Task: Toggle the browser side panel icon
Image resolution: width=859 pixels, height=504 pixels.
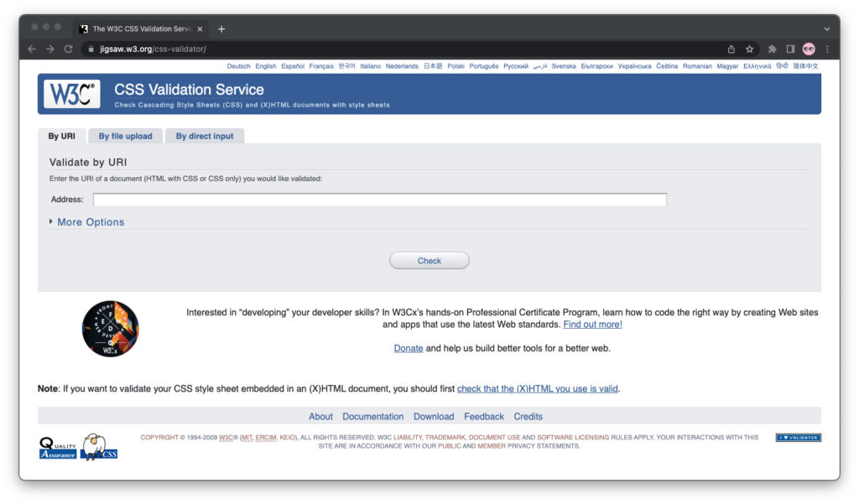Action: [x=790, y=49]
